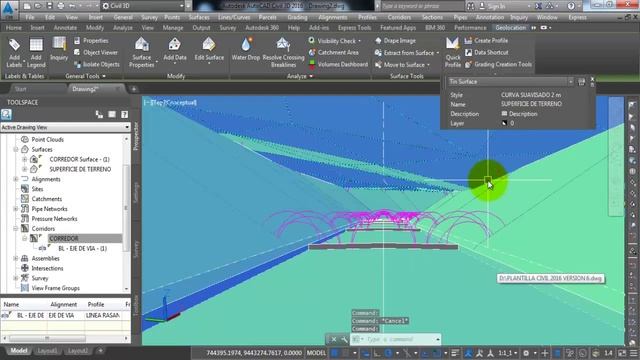Viewport: 640px width, 360px height.
Task: Click the search keyword input field
Action: point(421,6)
